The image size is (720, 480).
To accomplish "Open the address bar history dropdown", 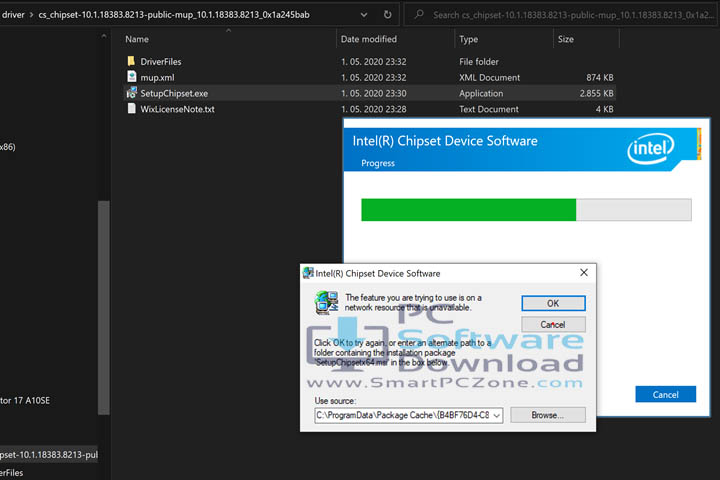I will tap(364, 15).
